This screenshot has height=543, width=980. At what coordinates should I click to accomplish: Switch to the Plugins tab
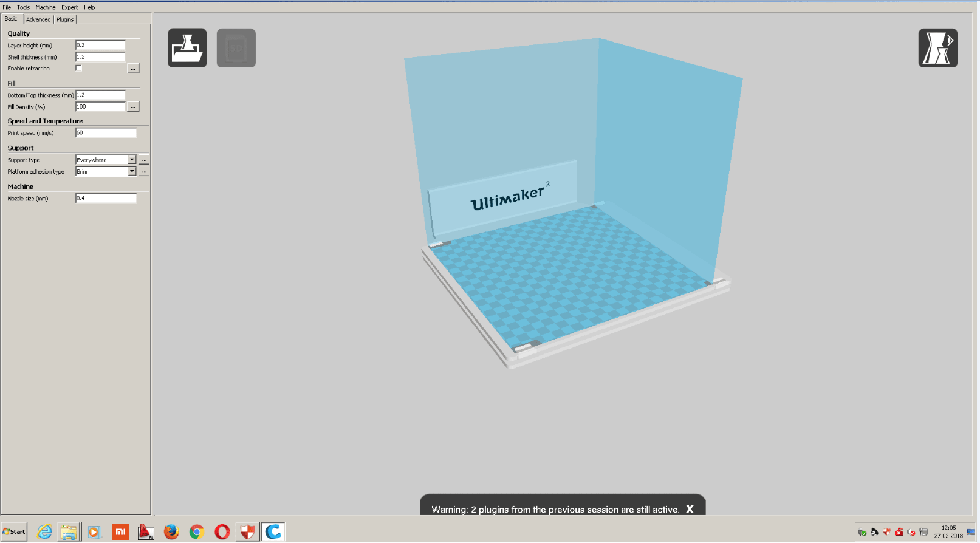[x=65, y=19]
